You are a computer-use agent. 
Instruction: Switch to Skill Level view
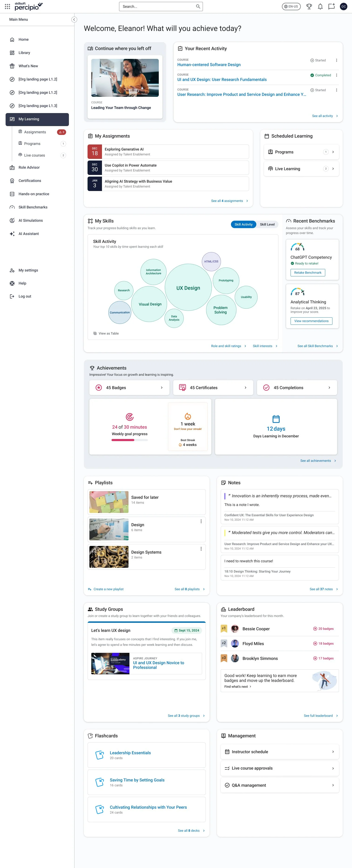tap(267, 225)
